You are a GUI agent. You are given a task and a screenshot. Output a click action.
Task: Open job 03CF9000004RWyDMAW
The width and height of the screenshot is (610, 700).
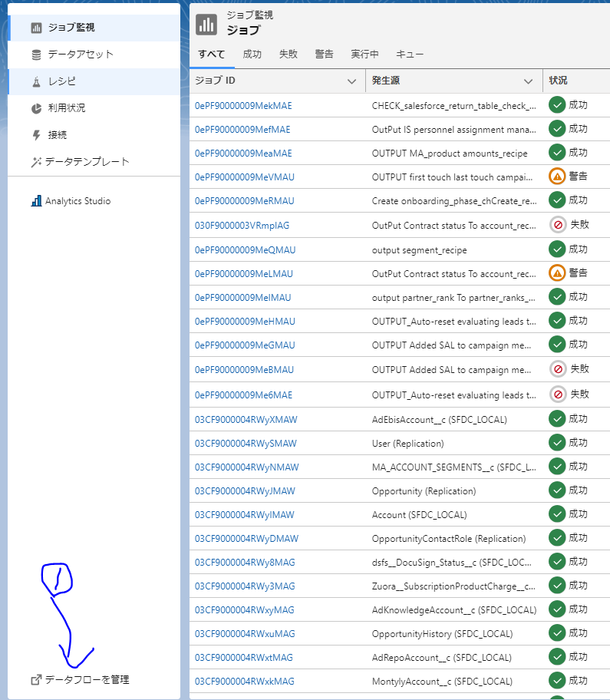point(246,539)
